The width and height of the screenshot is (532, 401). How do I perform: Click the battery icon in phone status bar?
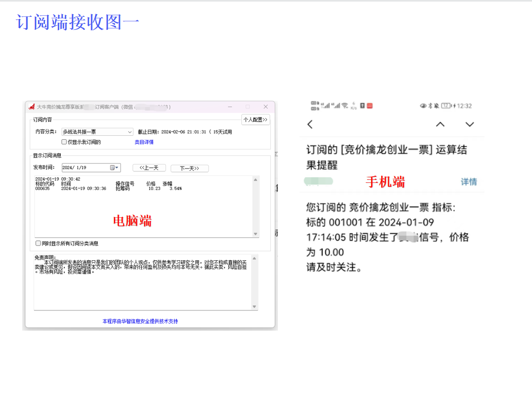point(446,106)
